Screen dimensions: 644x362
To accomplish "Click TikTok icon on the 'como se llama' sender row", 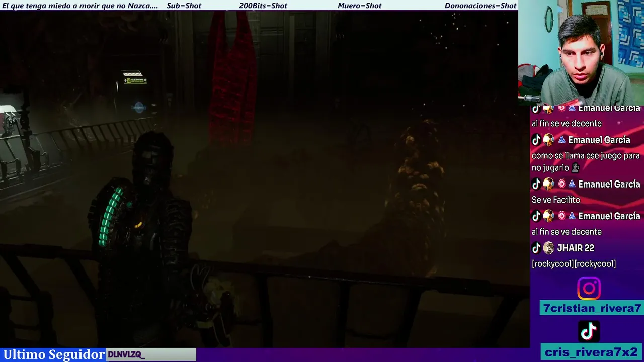I will (536, 140).
